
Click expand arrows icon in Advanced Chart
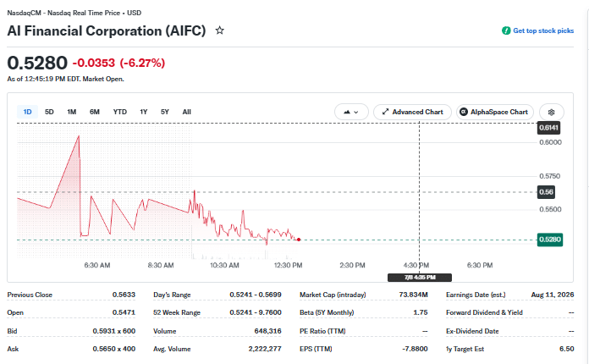(385, 112)
